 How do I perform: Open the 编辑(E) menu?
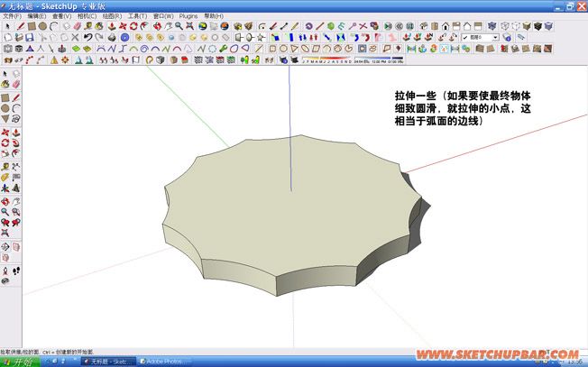pos(37,16)
